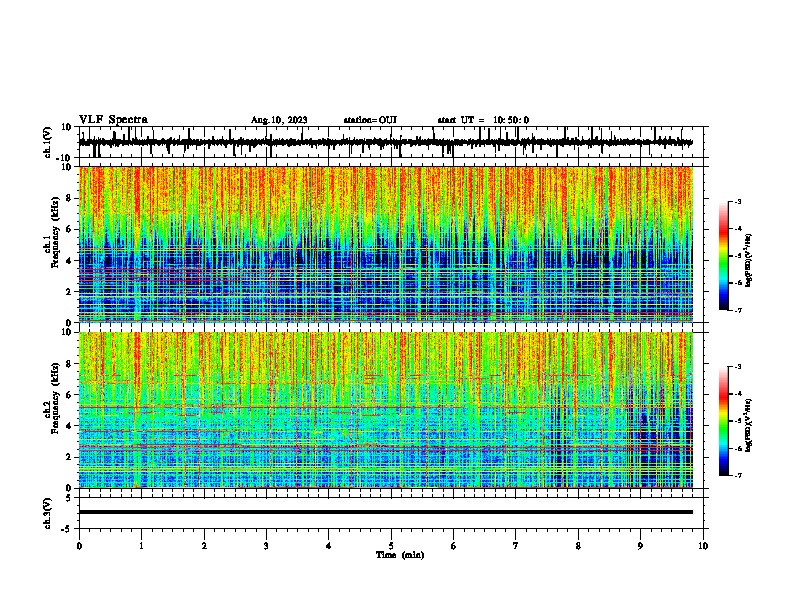Select the ch.2 spectrogram color scale bar
Viewport: 792px width, 612px height.
[724, 421]
